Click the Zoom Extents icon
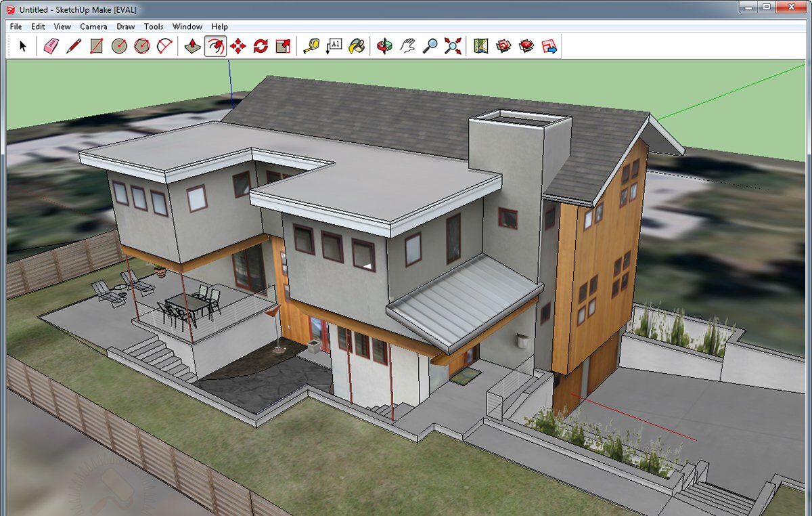Screen dimensions: 812x516 [453, 46]
